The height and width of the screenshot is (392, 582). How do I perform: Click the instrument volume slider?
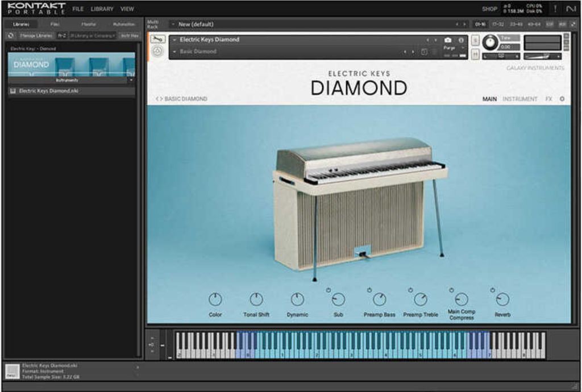coord(542,56)
